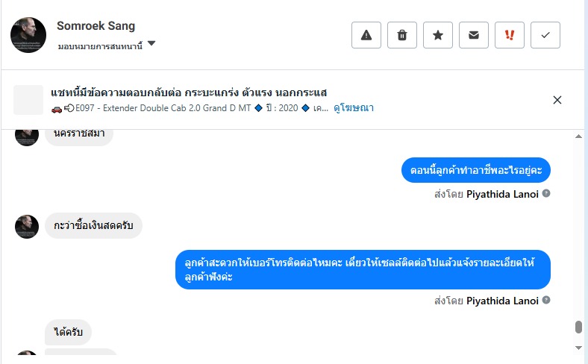The image size is (588, 364).
Task: Click the avatar beside "กะว่าซื้อเงินสดครับ" message
Action: coord(27,226)
